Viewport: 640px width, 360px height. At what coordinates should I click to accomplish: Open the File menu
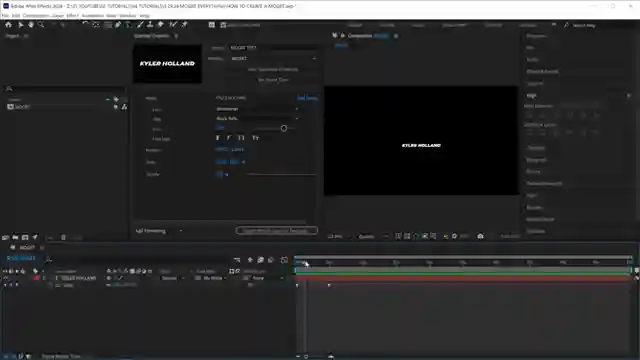[5, 16]
